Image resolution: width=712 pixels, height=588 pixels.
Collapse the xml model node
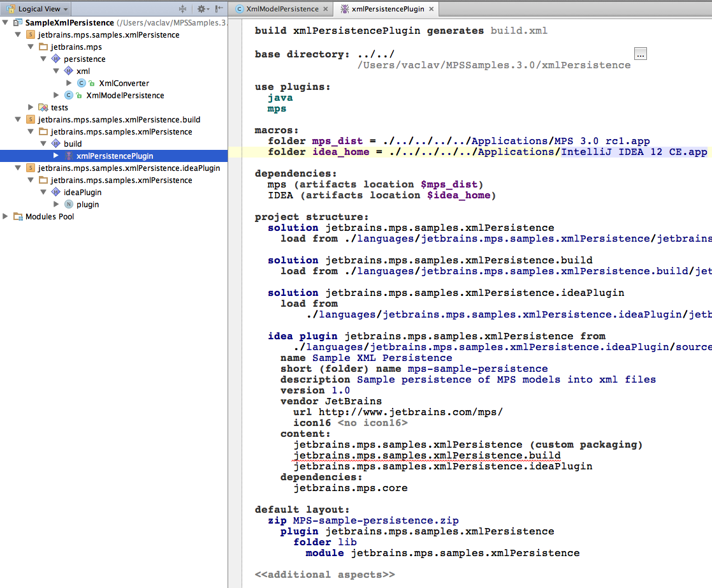[56, 71]
